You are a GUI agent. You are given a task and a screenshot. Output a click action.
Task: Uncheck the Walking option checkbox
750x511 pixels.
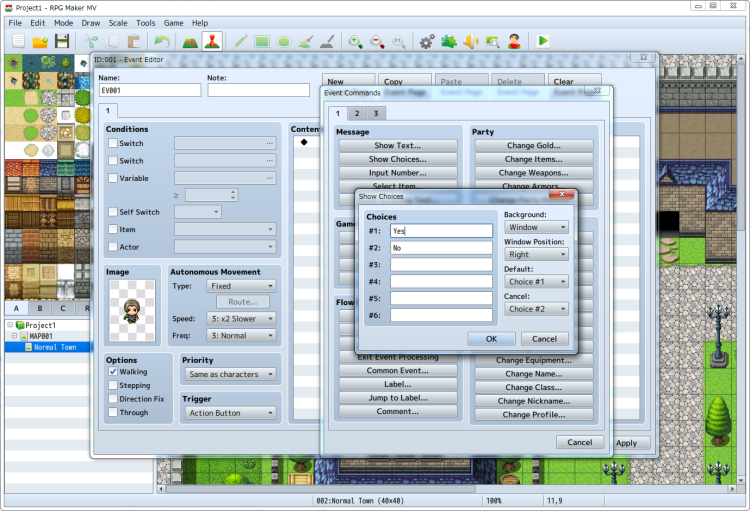click(113, 371)
